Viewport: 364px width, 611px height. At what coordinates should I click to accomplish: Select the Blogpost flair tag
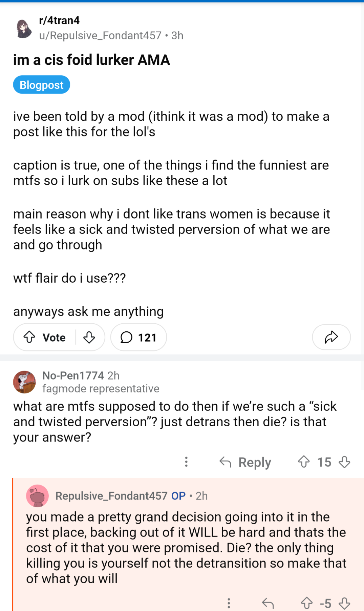click(x=41, y=85)
